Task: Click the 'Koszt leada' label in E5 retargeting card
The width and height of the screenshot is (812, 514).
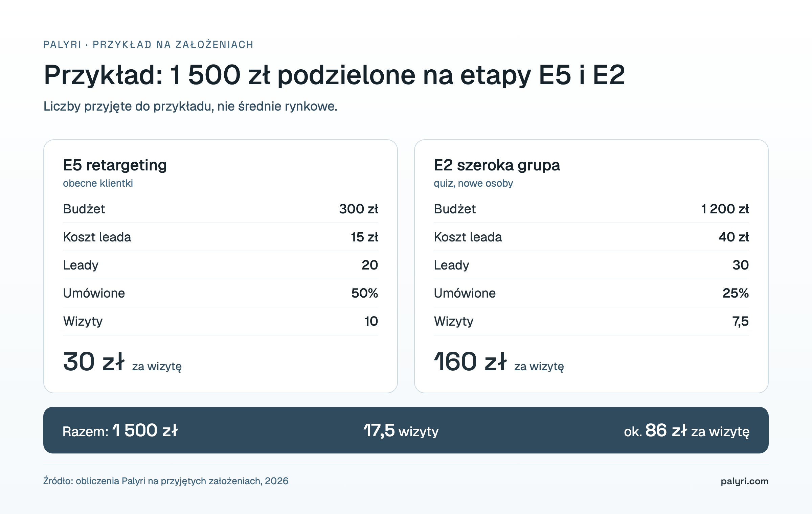Action: [x=97, y=237]
